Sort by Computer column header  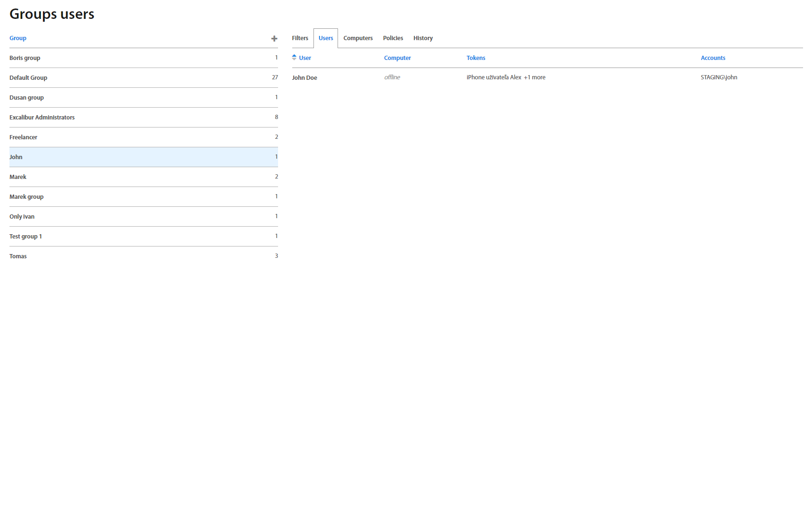(397, 58)
